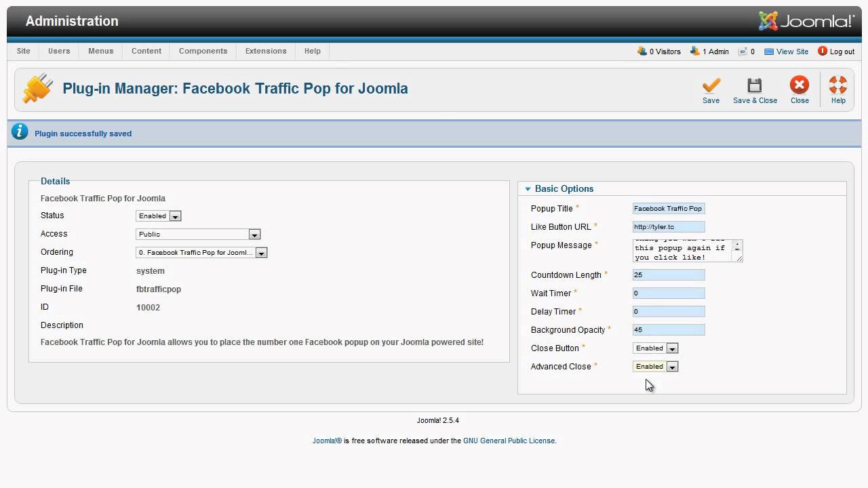This screenshot has width=868, height=488.
Task: Click the 'Joomla! 2.5.4' version text
Action: [x=438, y=420]
